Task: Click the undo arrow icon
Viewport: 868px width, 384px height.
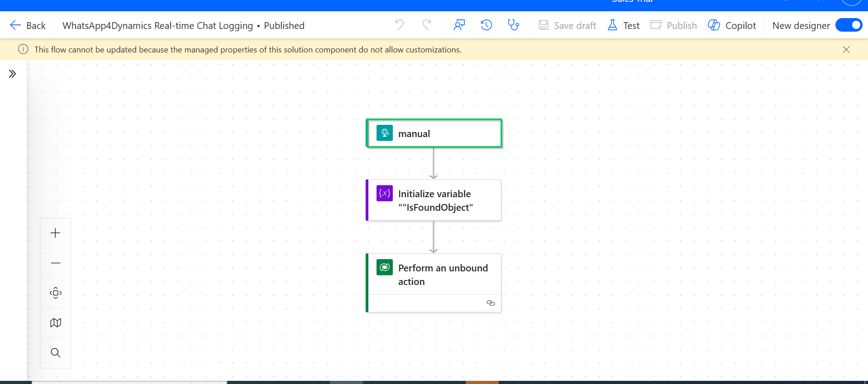Action: coord(399,25)
